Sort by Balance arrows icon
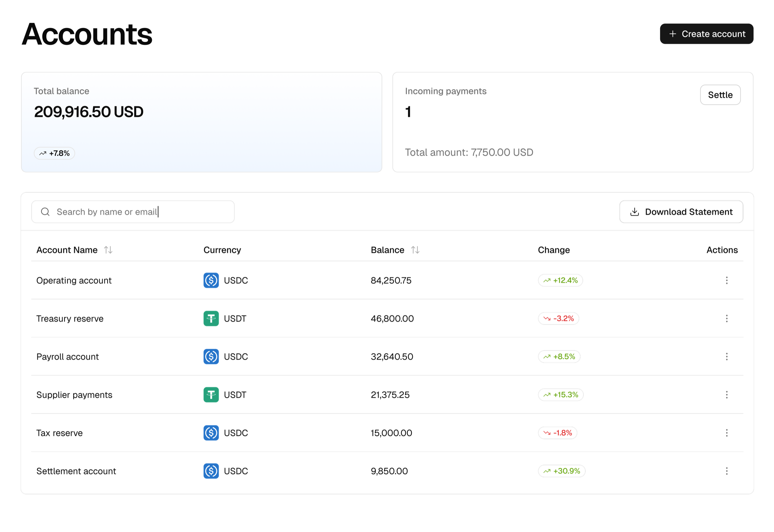Screen dimensions: 774x532 pos(415,250)
